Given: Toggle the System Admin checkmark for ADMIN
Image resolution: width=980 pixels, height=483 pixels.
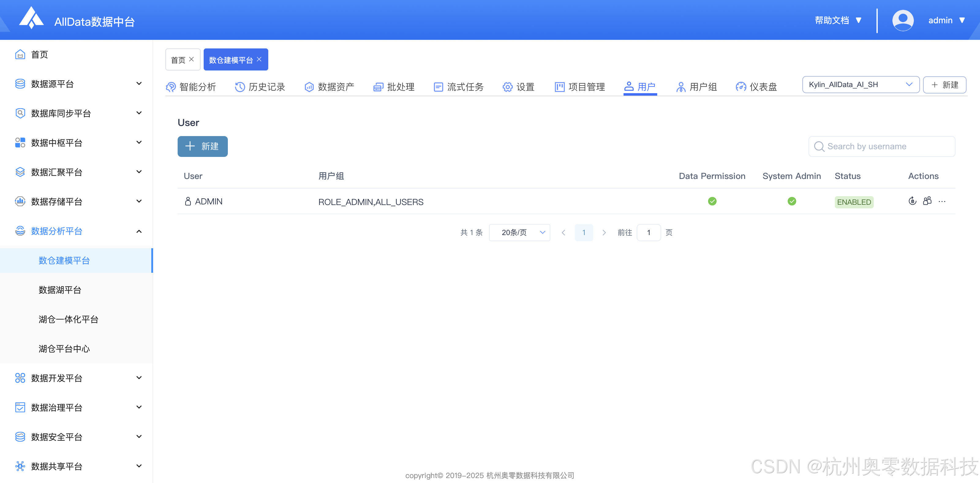Looking at the screenshot, I should click(792, 201).
